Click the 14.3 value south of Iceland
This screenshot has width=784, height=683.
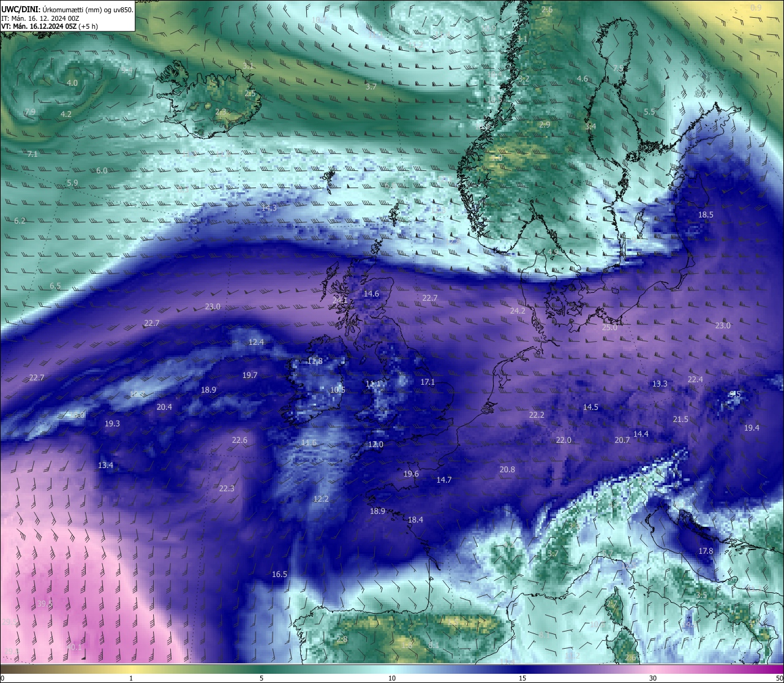[x=269, y=208]
